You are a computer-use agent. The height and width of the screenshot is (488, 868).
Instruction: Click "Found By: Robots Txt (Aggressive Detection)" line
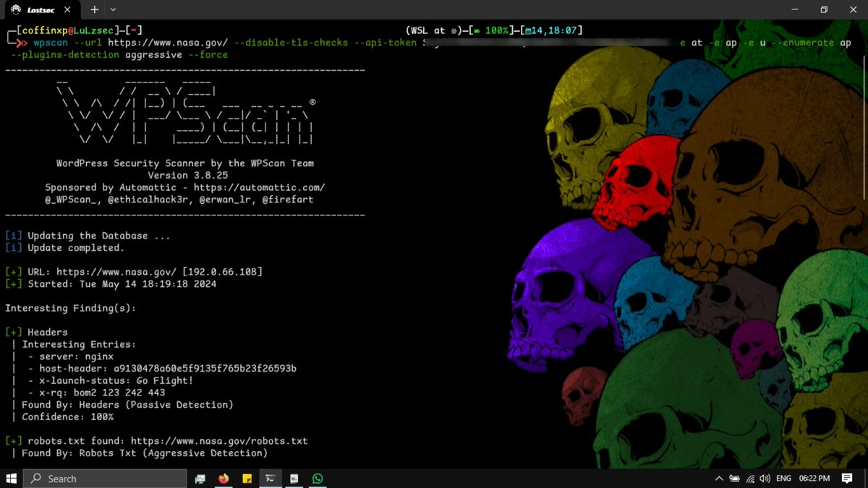tap(145, 453)
